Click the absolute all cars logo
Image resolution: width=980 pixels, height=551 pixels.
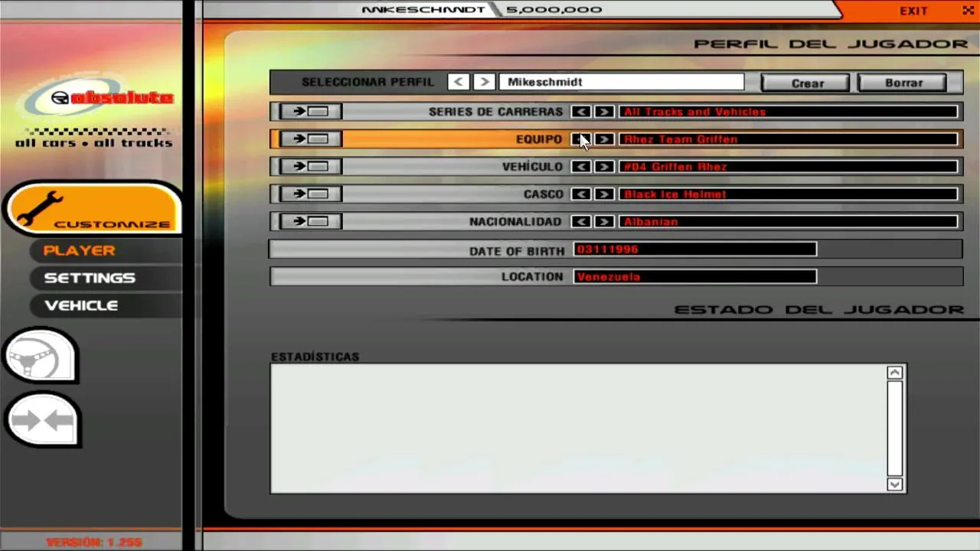[x=95, y=112]
